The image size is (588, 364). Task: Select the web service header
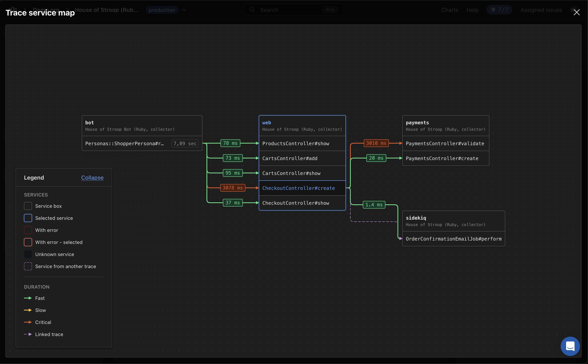[x=302, y=126]
